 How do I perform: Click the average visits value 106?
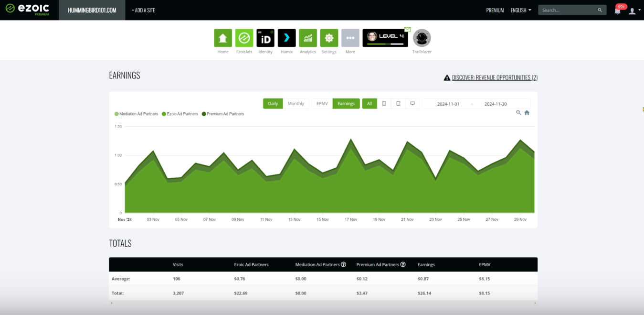[177, 279]
